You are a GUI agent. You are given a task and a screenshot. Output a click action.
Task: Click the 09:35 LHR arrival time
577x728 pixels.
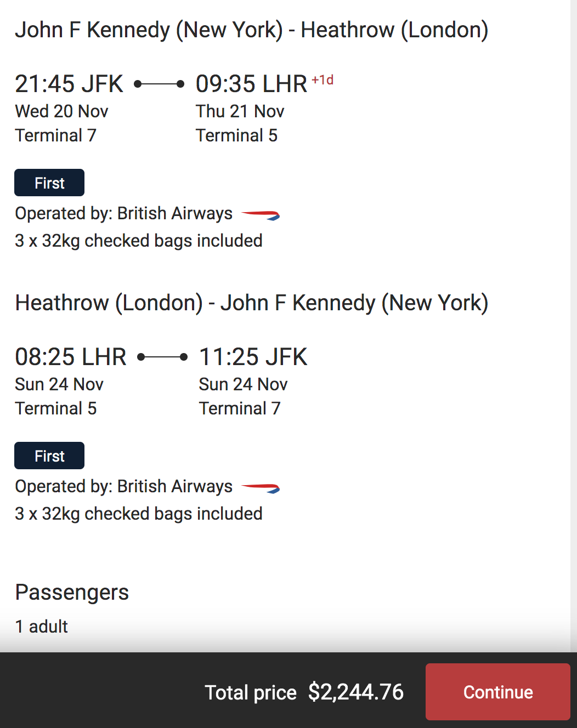pos(251,84)
